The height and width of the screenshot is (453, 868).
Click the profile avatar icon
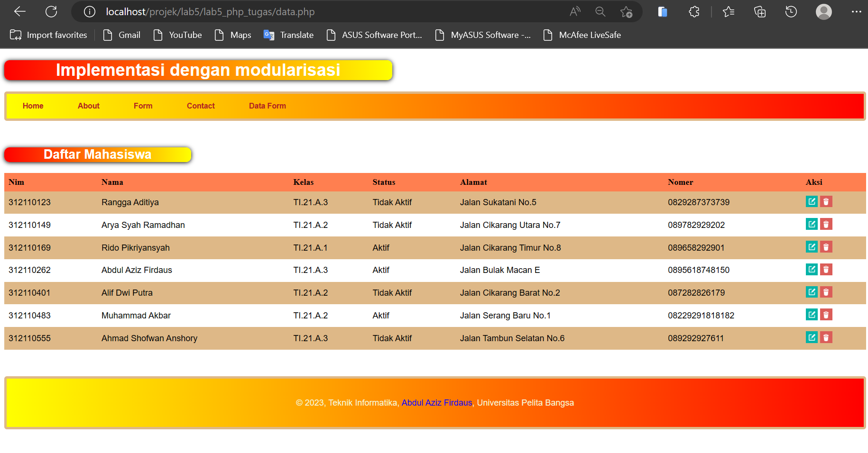[x=824, y=11]
